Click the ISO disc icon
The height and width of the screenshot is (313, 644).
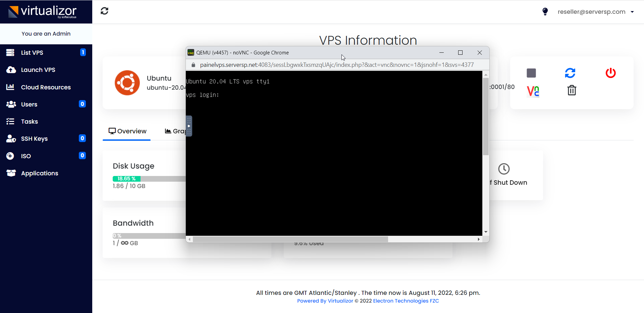(10, 156)
